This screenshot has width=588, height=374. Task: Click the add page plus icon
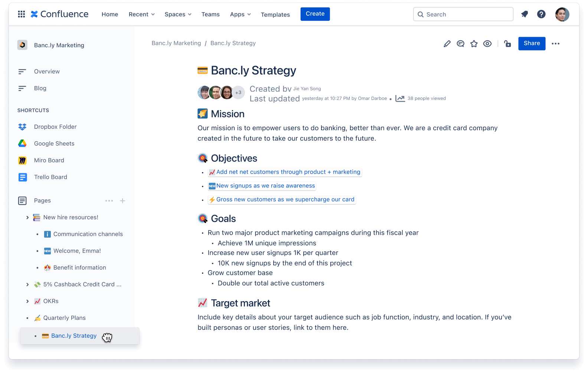122,201
